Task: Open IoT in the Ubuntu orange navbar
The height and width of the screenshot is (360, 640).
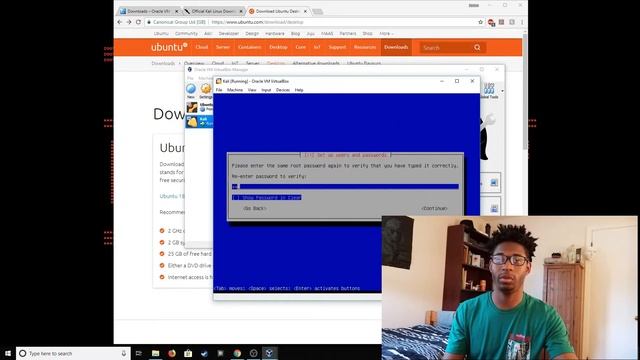Action: 317,47
